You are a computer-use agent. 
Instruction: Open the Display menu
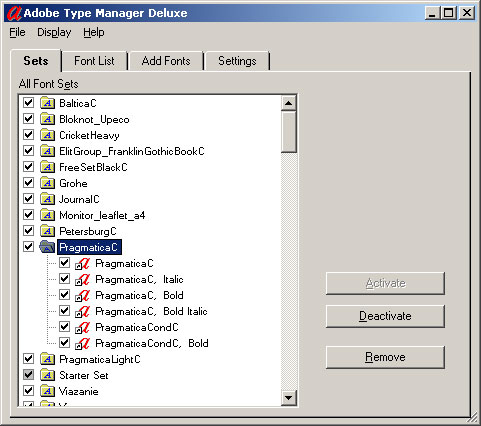54,32
